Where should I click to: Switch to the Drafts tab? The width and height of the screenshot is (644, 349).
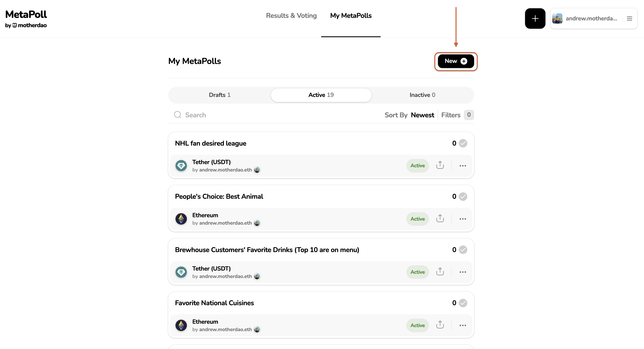pyautogui.click(x=219, y=95)
